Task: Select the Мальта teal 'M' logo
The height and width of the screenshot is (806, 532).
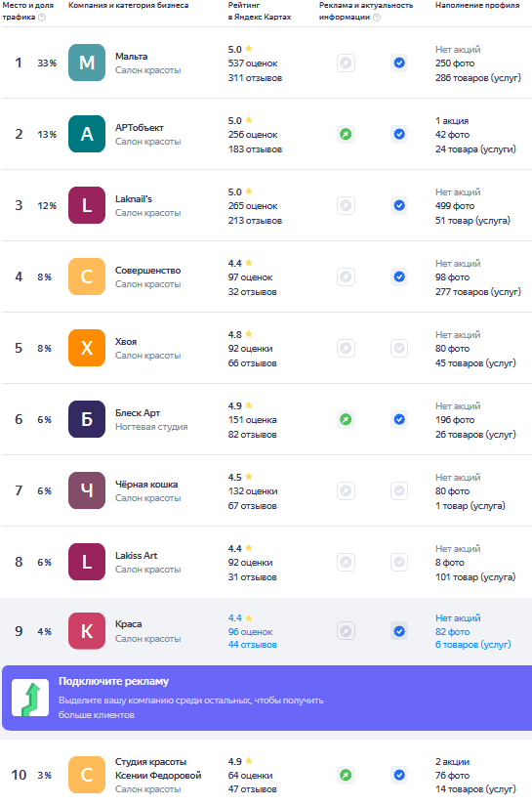Action: [x=87, y=63]
